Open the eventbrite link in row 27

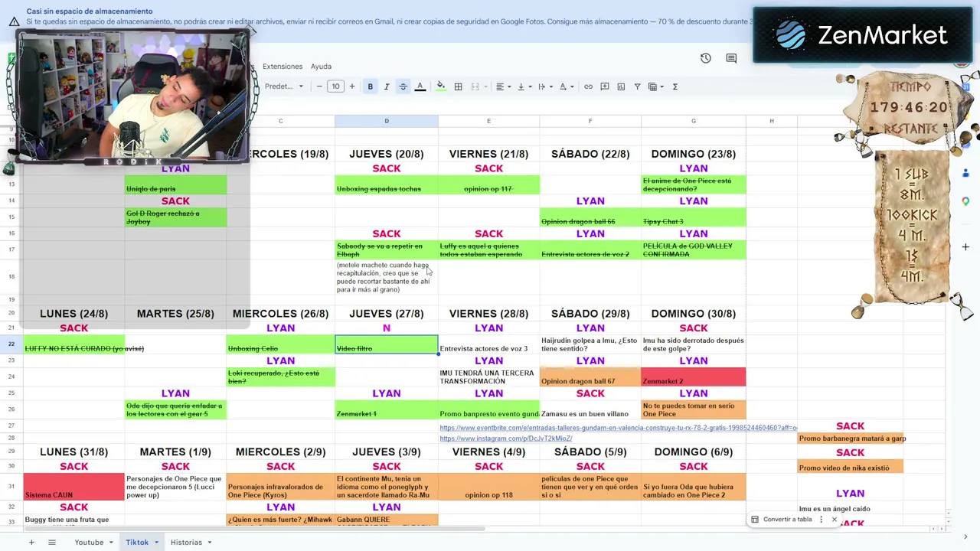click(x=619, y=428)
